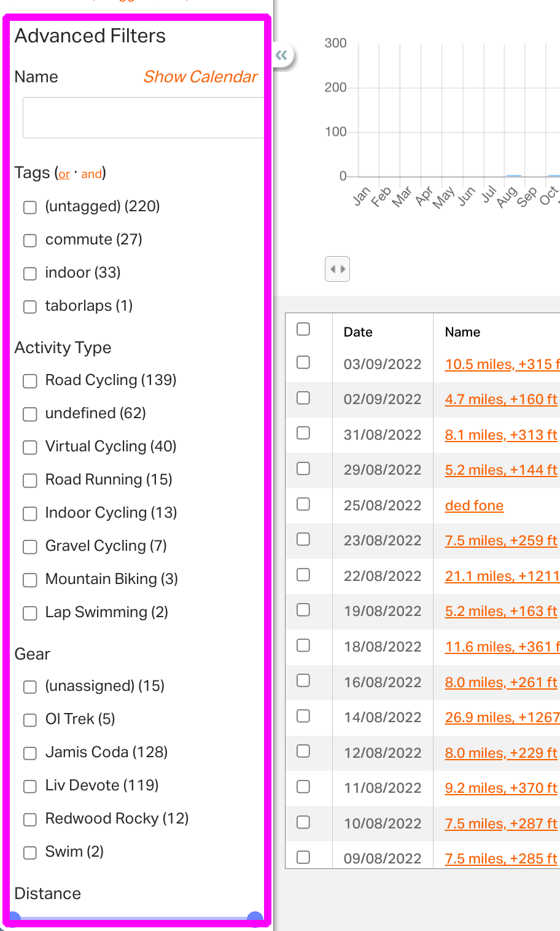Enable undefined (62) activity filter
Image resolution: width=560 pixels, height=931 pixels.
[x=30, y=415]
